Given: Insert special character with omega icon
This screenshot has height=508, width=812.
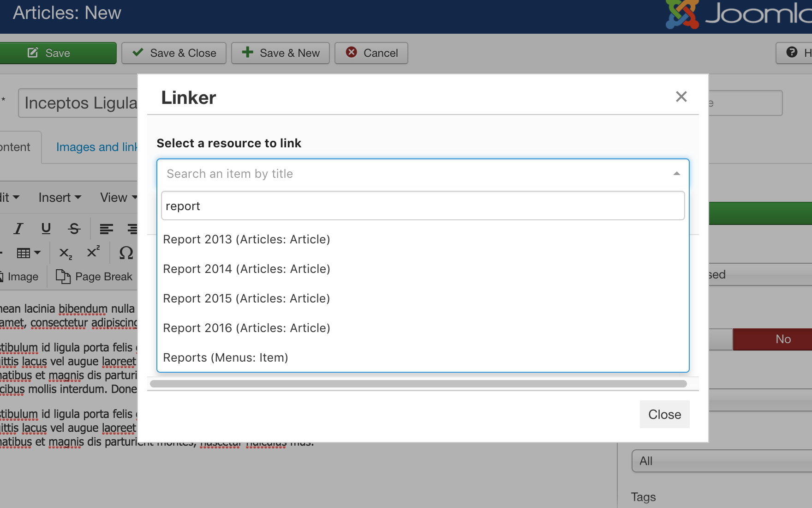Looking at the screenshot, I should click(x=126, y=253).
